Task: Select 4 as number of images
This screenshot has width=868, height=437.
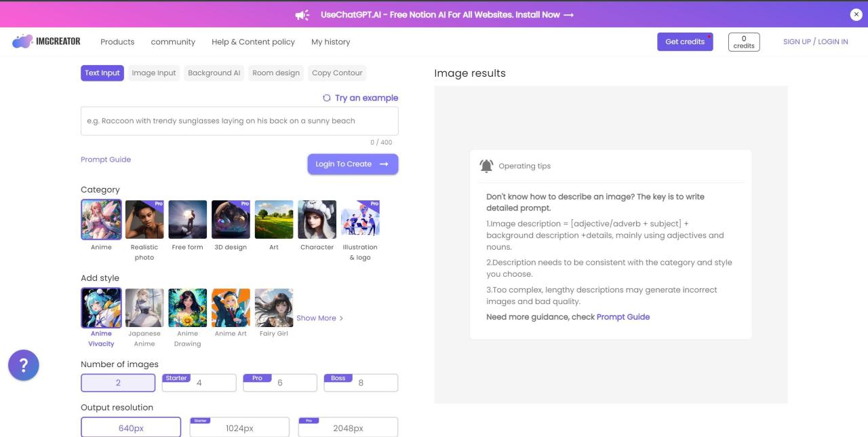Action: [199, 383]
